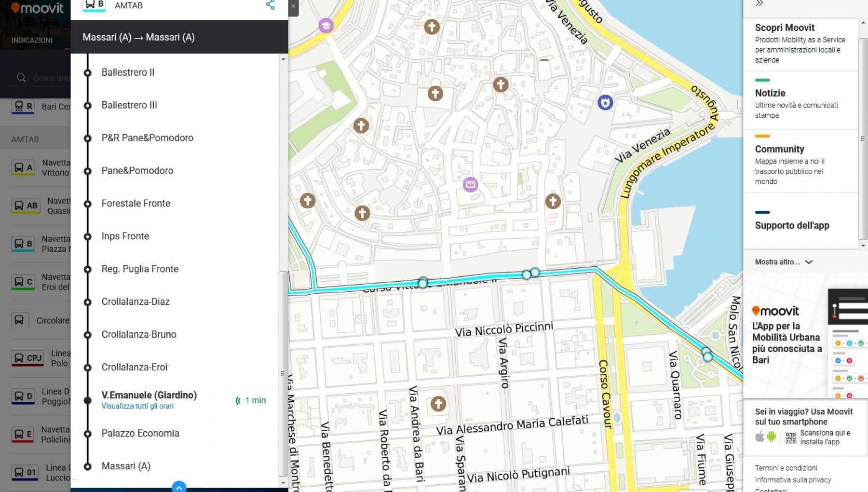Image resolution: width=868 pixels, height=492 pixels.
Task: Select the P&R Pane&Pomodoro stop
Action: tap(147, 138)
